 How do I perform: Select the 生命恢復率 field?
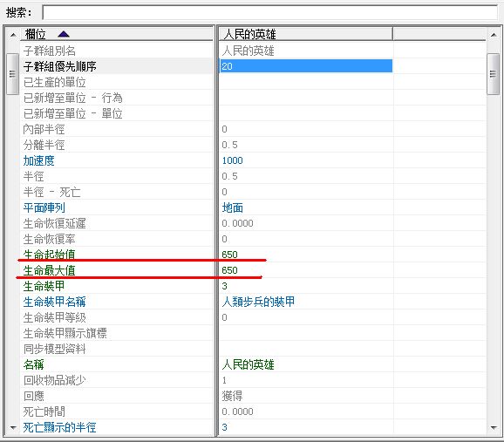tap(116, 239)
